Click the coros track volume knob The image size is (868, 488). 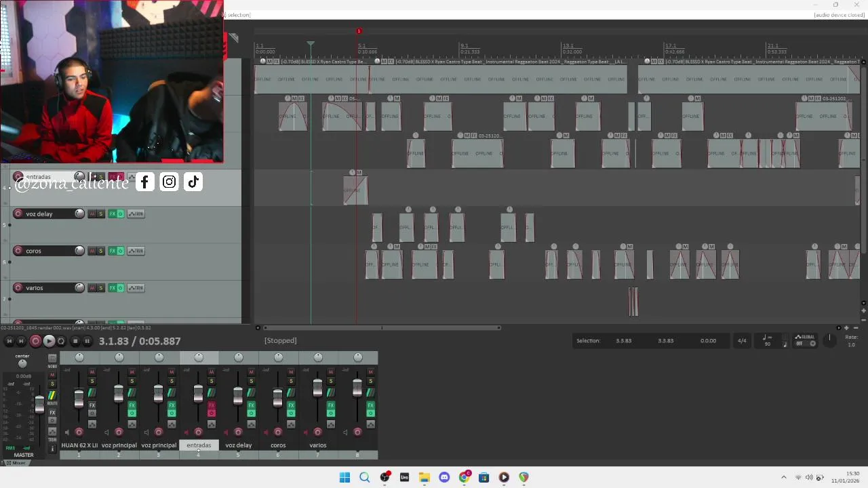tap(79, 251)
